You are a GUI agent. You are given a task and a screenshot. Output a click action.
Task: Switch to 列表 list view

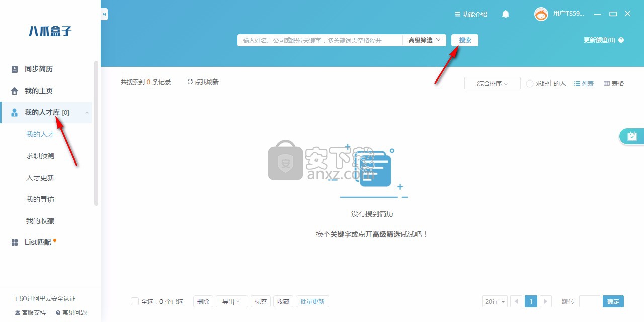584,83
